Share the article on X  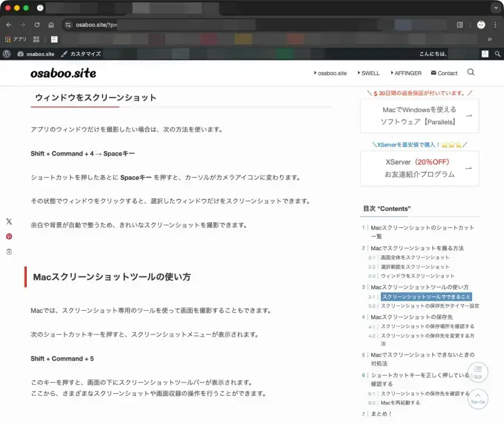click(8, 221)
